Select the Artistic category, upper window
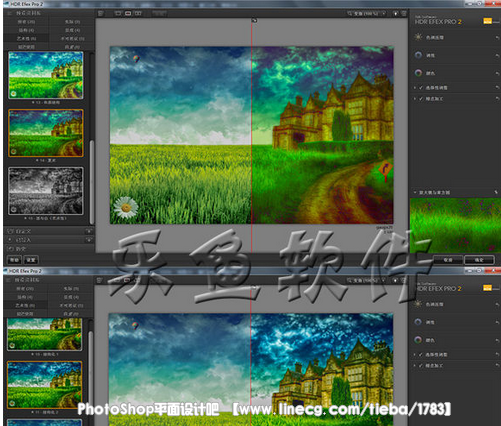 tap(26, 39)
